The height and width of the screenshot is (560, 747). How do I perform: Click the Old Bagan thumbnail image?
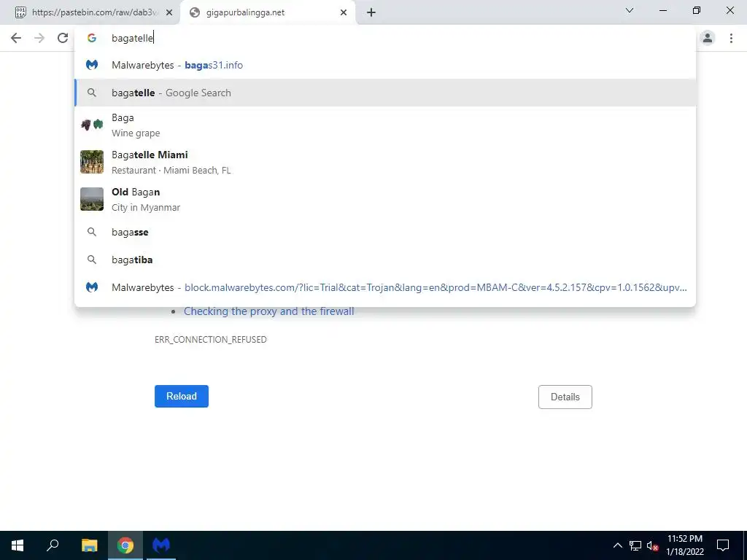click(92, 199)
